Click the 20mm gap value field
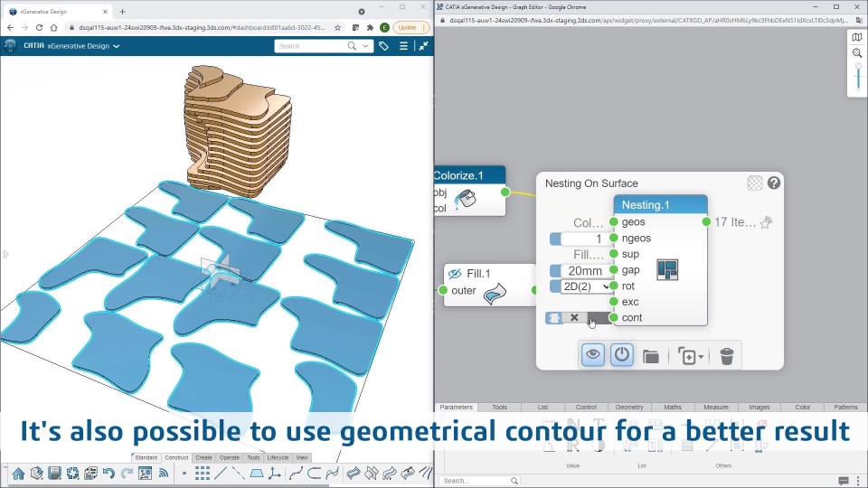This screenshot has height=488, width=868. [x=586, y=270]
